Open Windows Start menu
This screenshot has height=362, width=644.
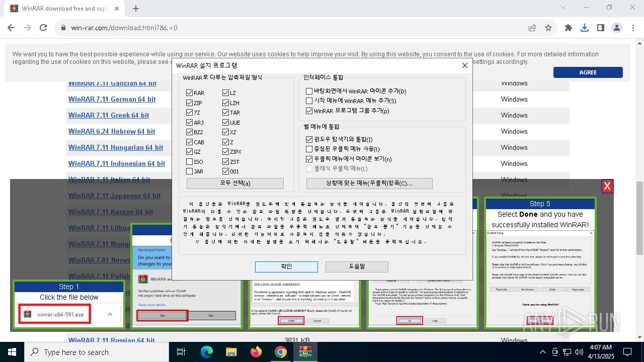point(12,352)
